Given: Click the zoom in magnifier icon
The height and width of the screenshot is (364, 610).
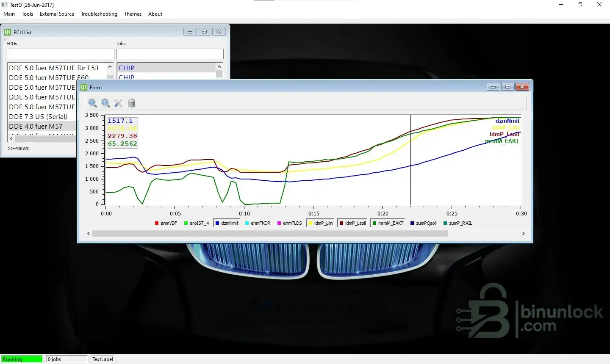Looking at the screenshot, I should 105,103.
